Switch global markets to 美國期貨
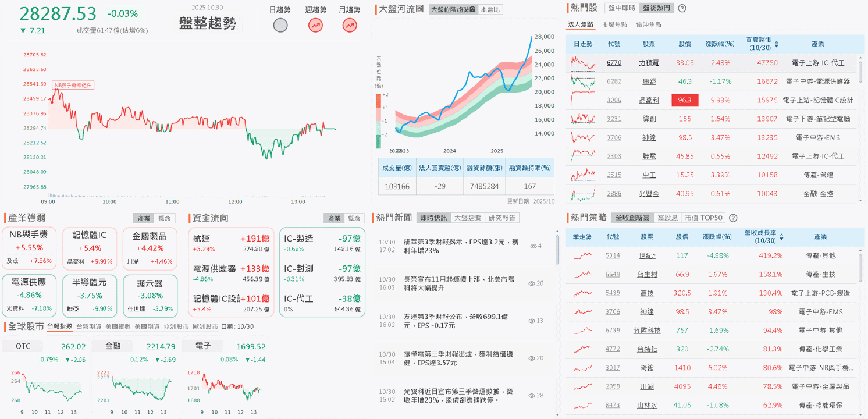 [x=147, y=326]
